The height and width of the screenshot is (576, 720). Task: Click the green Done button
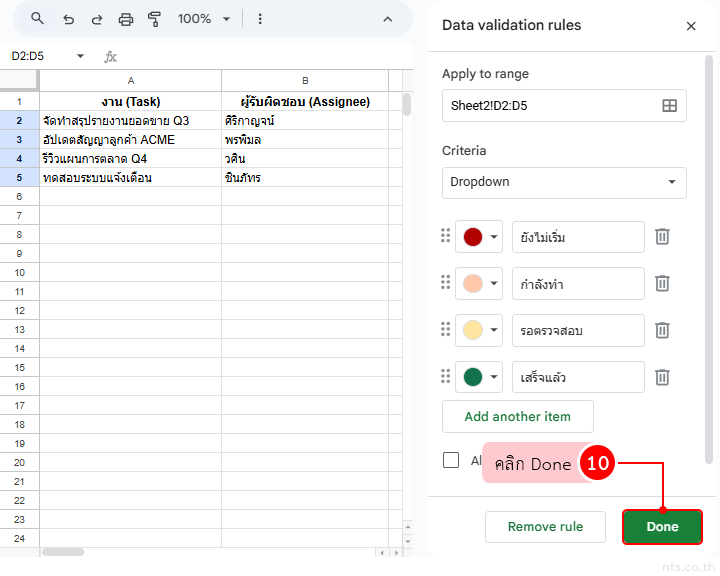(x=662, y=527)
